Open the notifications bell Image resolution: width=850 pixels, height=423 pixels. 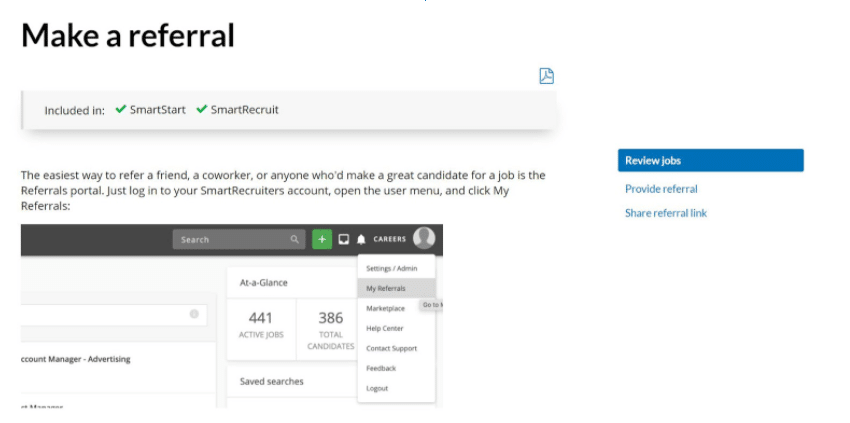click(x=361, y=240)
